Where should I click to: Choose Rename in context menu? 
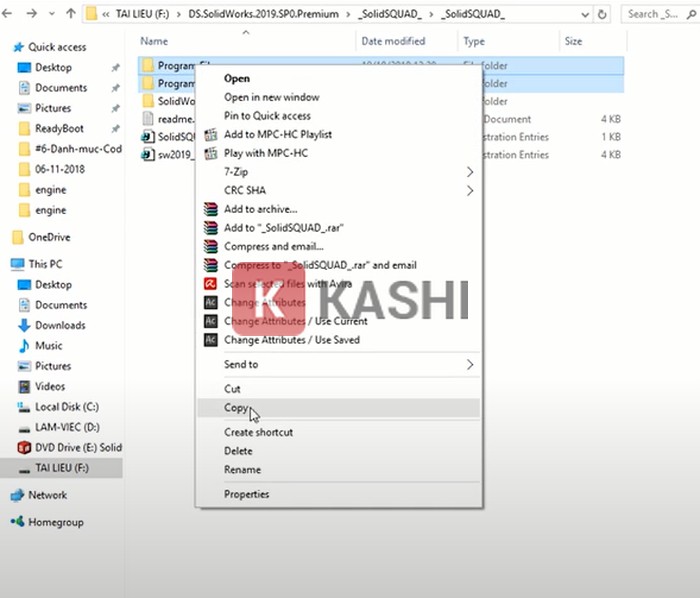[242, 470]
